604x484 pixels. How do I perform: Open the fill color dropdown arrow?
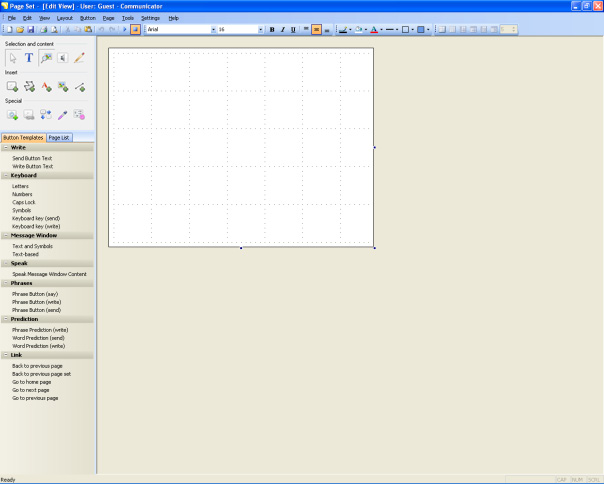[x=366, y=29]
